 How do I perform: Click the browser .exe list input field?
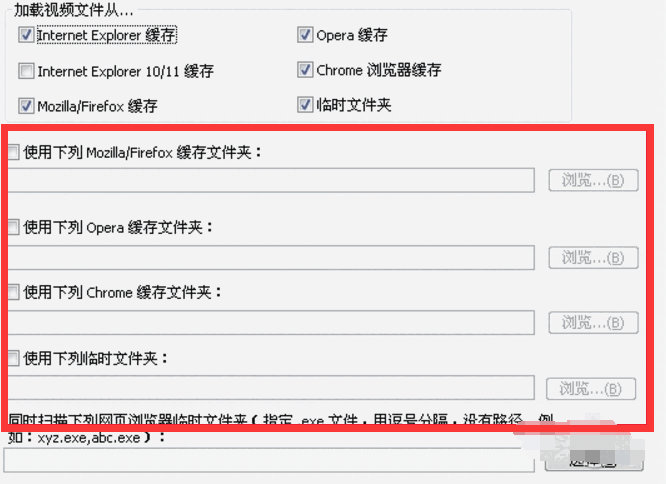coord(269,460)
